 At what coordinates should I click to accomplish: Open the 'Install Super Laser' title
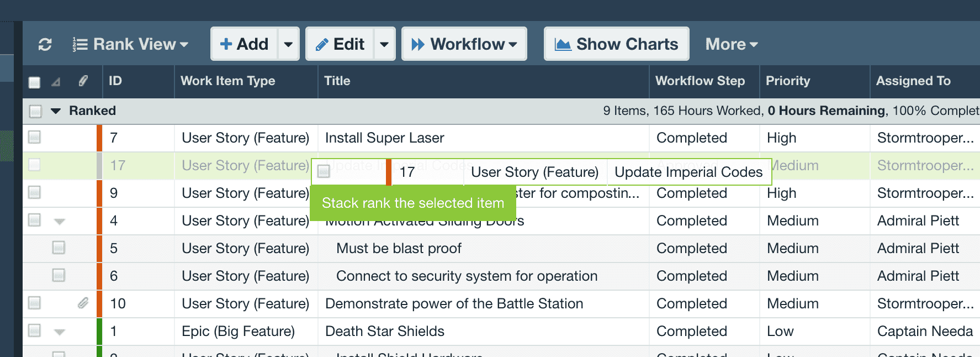[385, 138]
